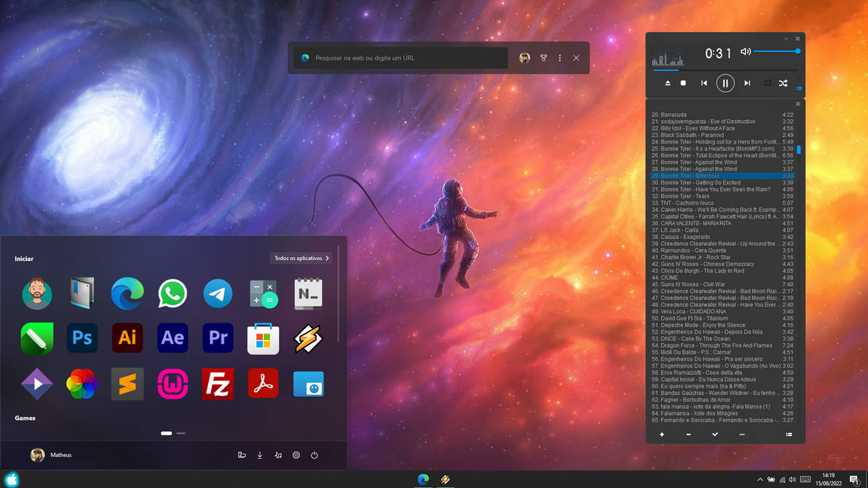
Task: Open the Matheus user account menu
Action: coord(51,454)
